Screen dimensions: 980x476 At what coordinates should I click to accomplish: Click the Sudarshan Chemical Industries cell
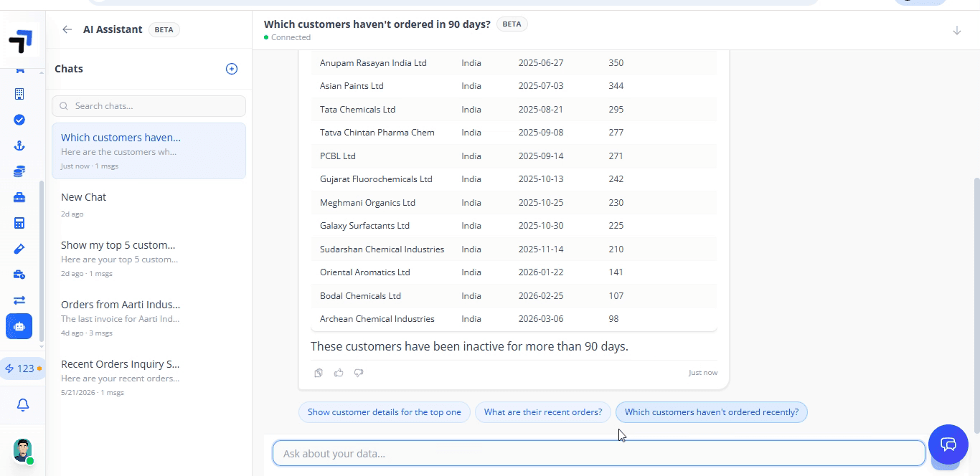click(x=382, y=249)
